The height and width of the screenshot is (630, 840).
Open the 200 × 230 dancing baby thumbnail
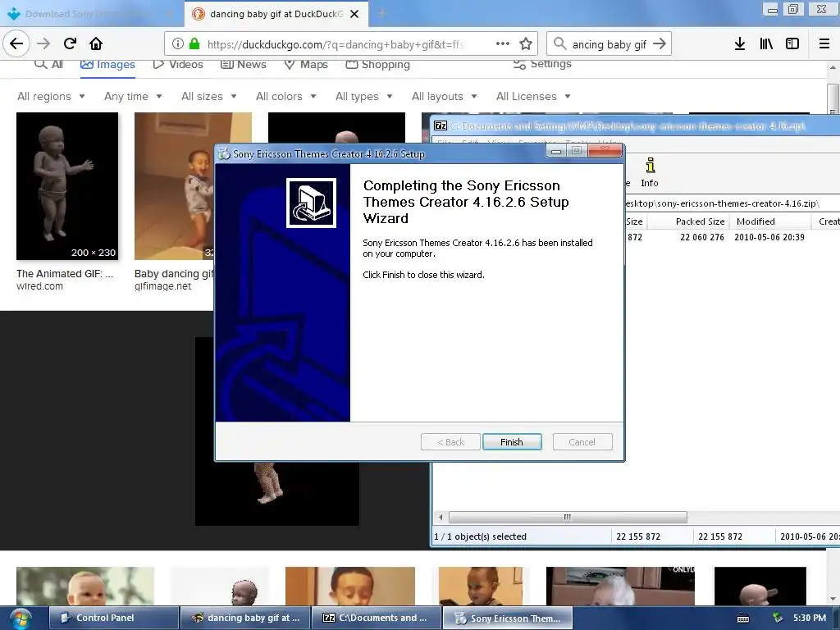click(67, 186)
